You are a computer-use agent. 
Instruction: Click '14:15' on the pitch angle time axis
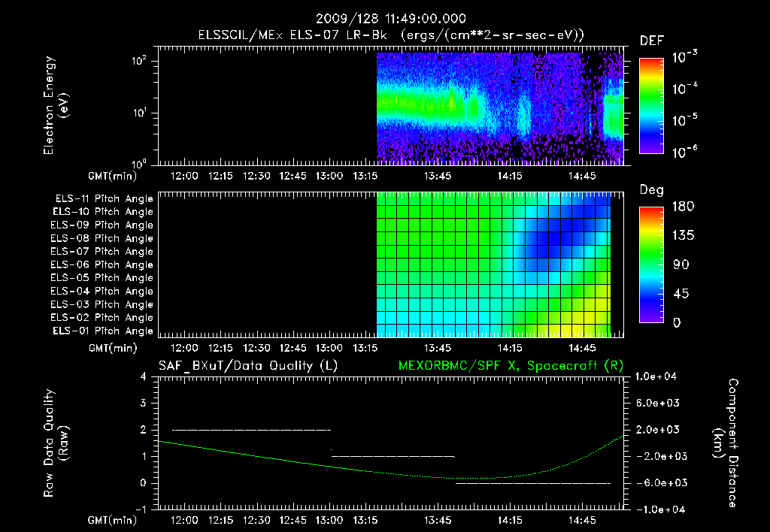click(511, 349)
